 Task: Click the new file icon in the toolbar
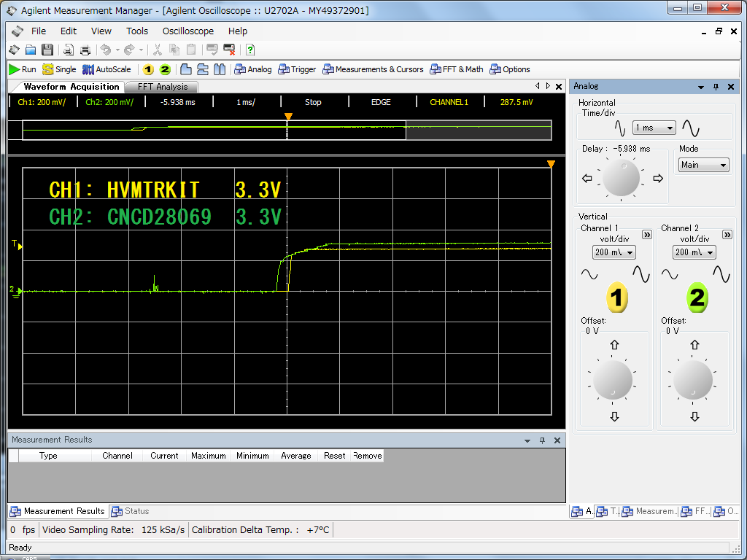pyautogui.click(x=15, y=50)
